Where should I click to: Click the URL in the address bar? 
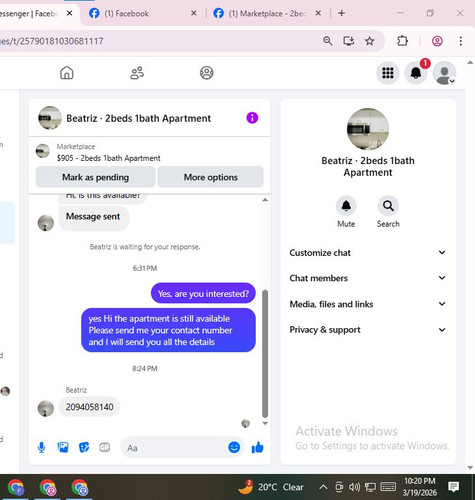[52, 41]
